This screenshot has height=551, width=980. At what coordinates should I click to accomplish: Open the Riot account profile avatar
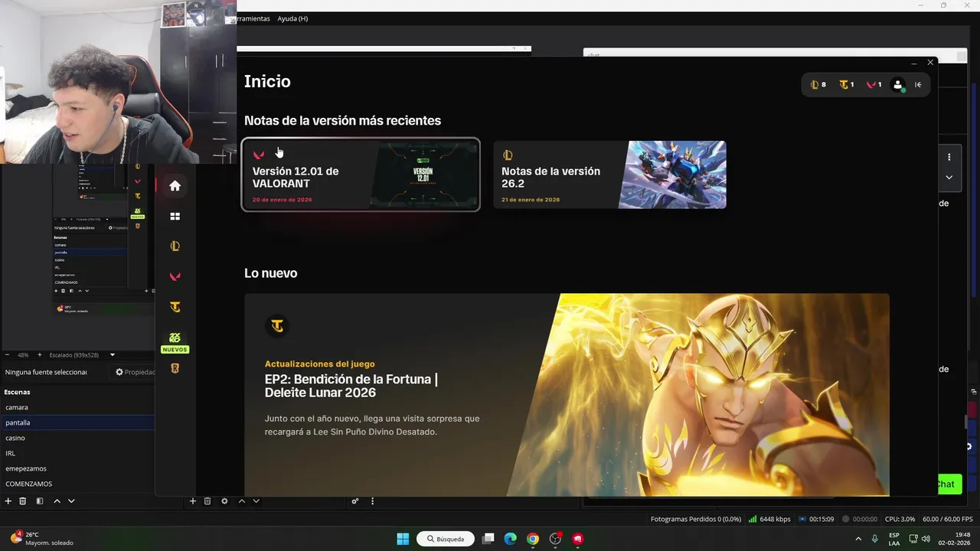click(x=899, y=85)
